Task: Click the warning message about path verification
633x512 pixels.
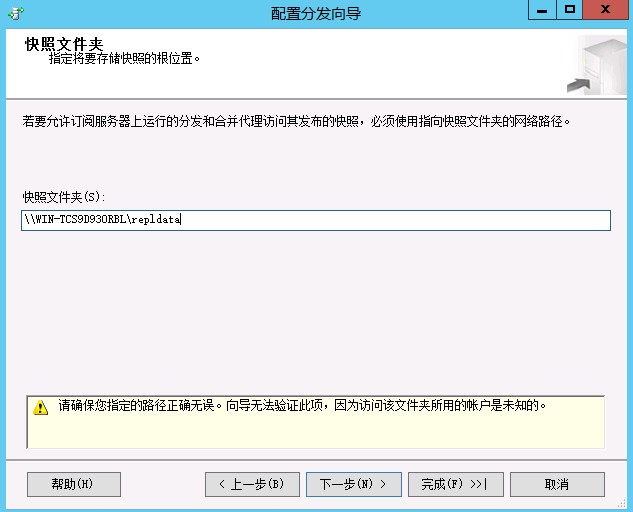Action: coord(302,406)
